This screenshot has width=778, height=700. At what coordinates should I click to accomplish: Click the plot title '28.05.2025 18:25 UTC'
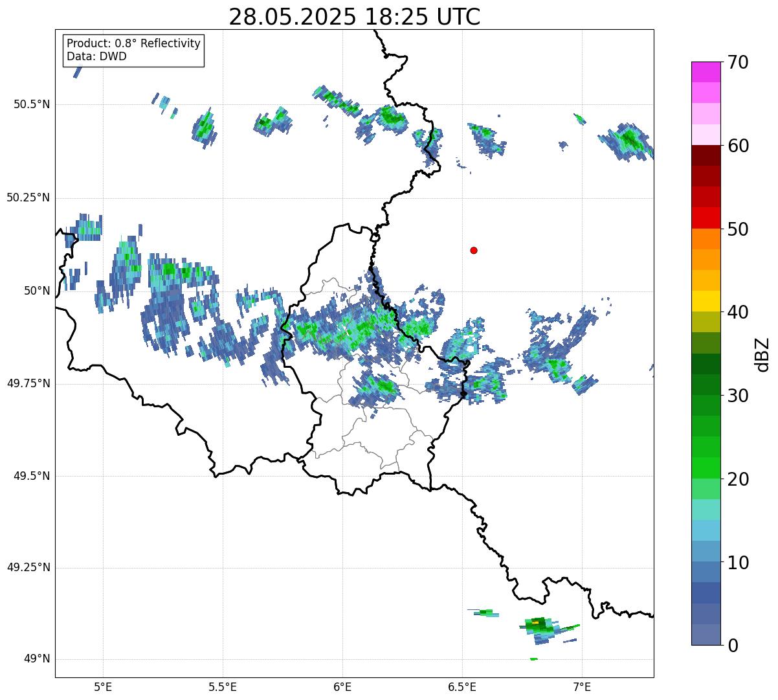(x=355, y=17)
